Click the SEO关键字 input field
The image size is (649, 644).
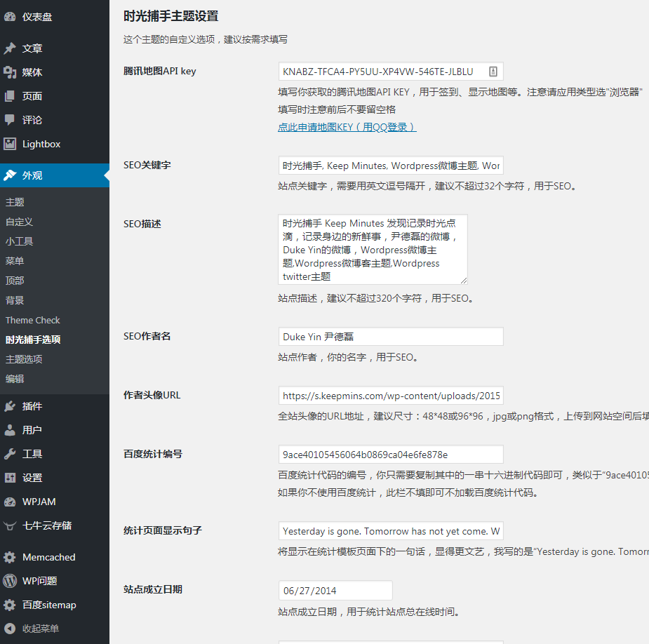tap(390, 166)
